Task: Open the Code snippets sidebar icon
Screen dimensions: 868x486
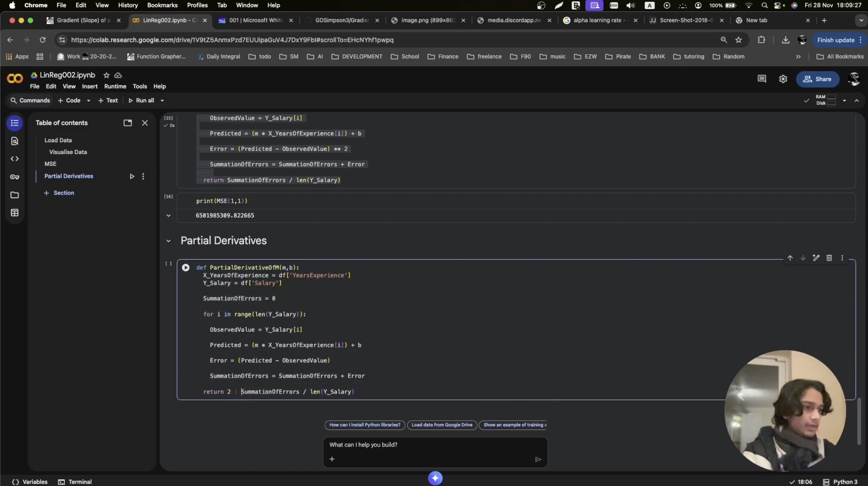Action: [x=15, y=159]
